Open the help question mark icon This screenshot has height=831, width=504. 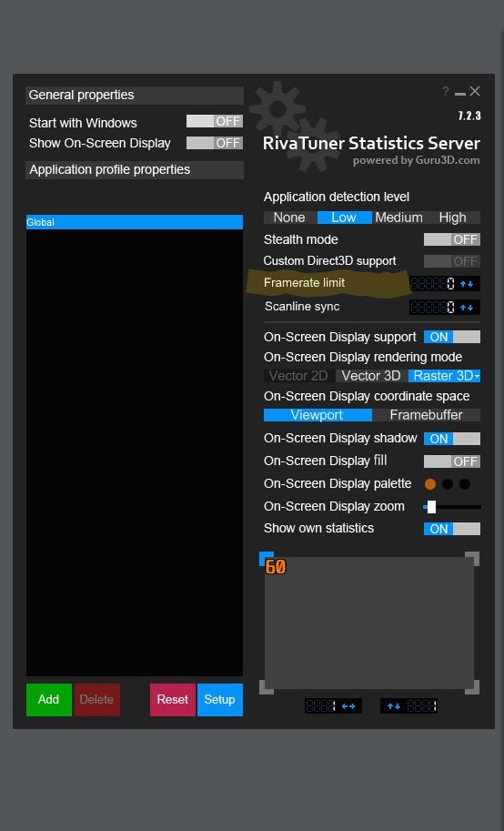click(x=446, y=92)
